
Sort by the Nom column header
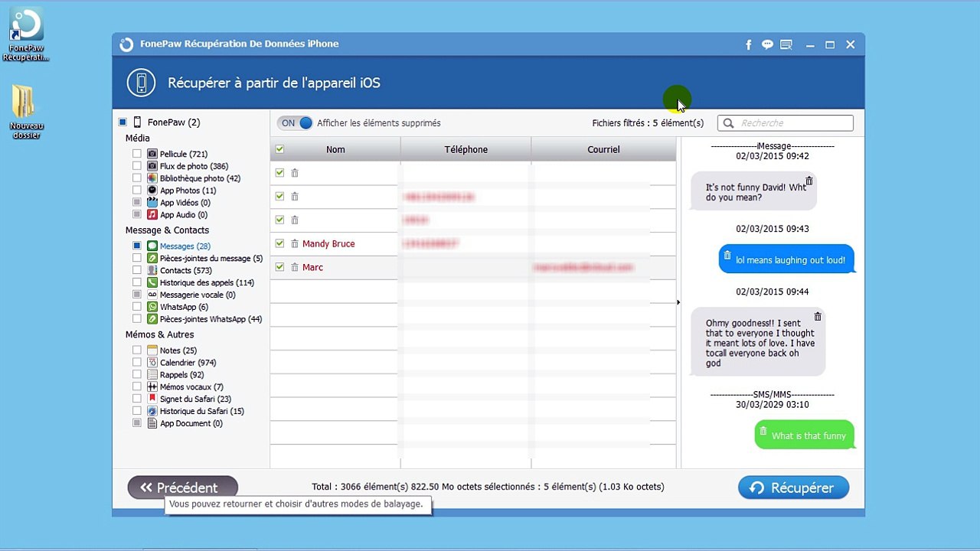[x=335, y=150]
